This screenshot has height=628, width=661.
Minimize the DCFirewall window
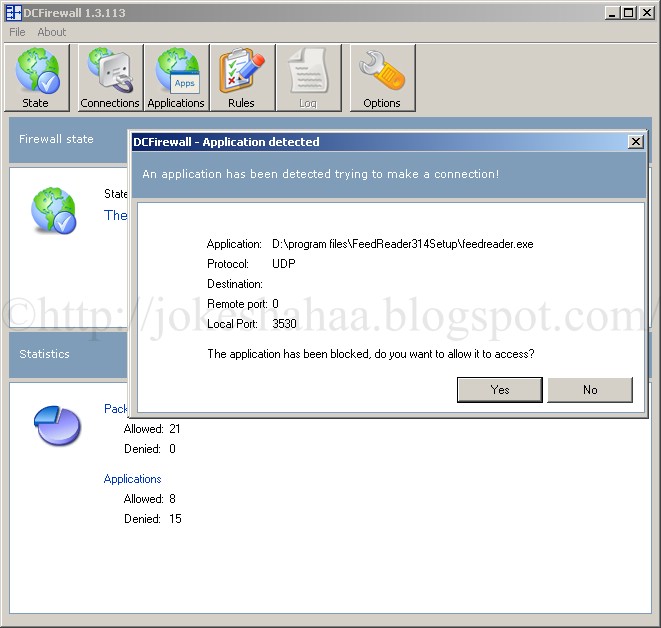click(x=612, y=13)
